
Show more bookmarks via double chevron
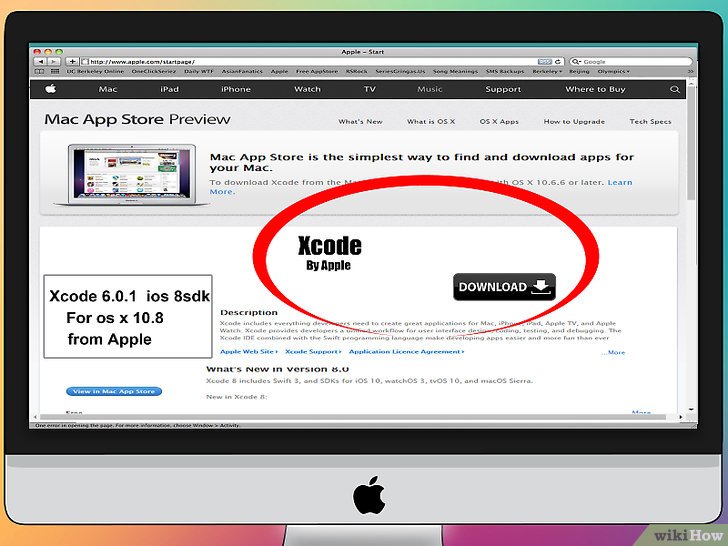690,72
